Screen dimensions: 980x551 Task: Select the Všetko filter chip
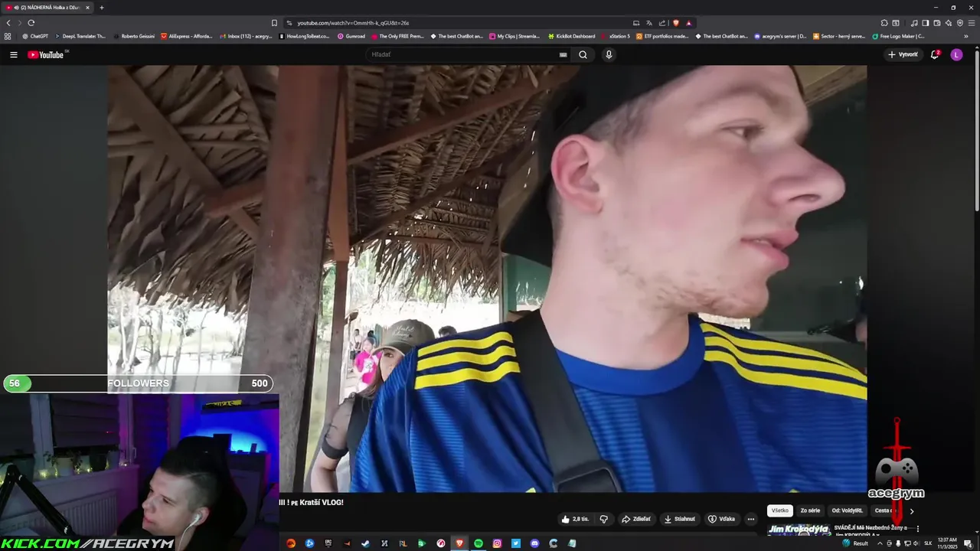pyautogui.click(x=780, y=510)
